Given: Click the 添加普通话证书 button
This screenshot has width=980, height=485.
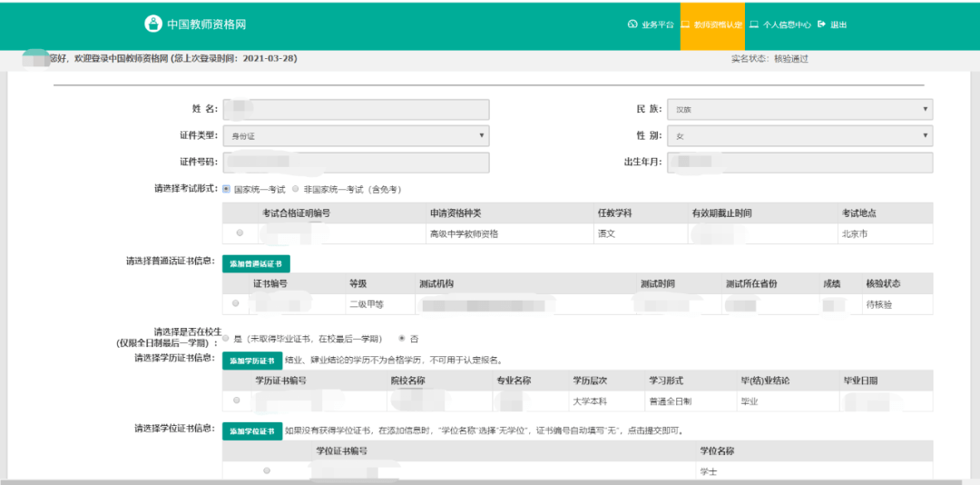Looking at the screenshot, I should (256, 263).
